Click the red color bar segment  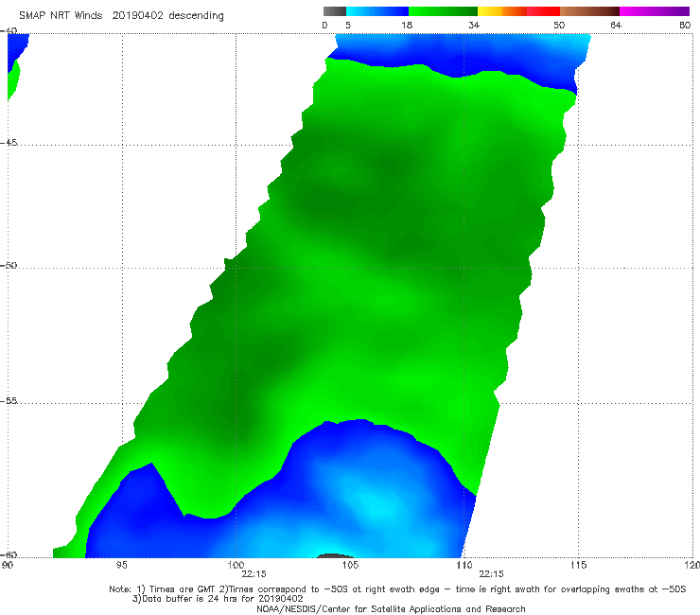(543, 11)
